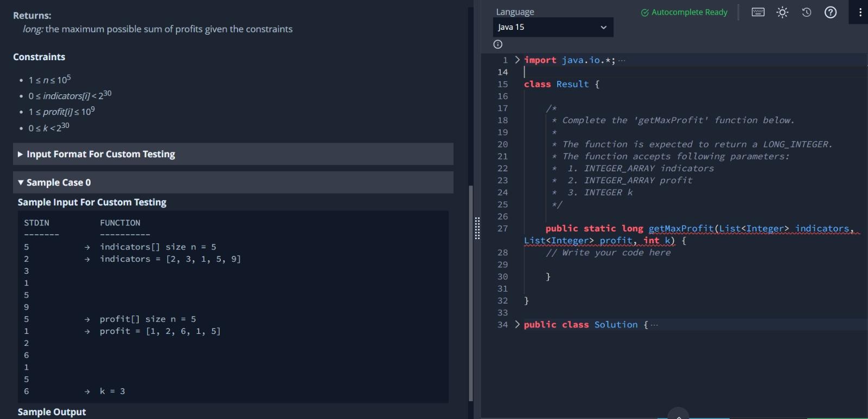Click the 'k = 3' sample input text
Screen dimensions: 868x419
pos(112,391)
